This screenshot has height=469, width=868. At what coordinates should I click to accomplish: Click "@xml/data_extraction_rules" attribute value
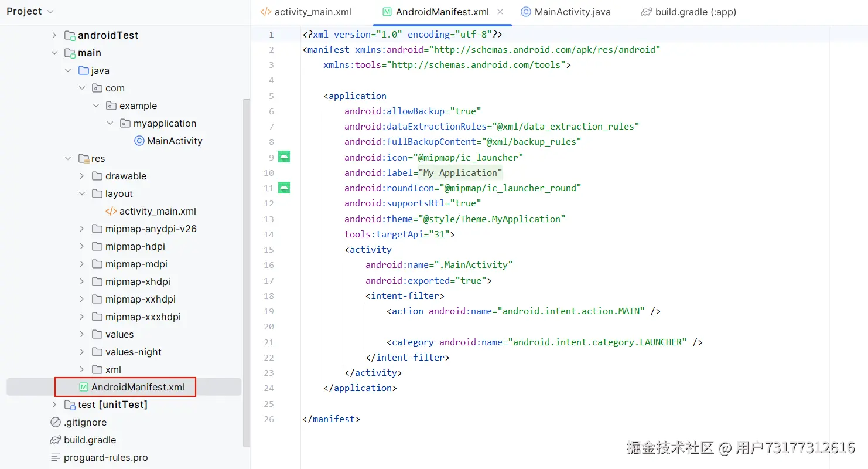(x=565, y=127)
